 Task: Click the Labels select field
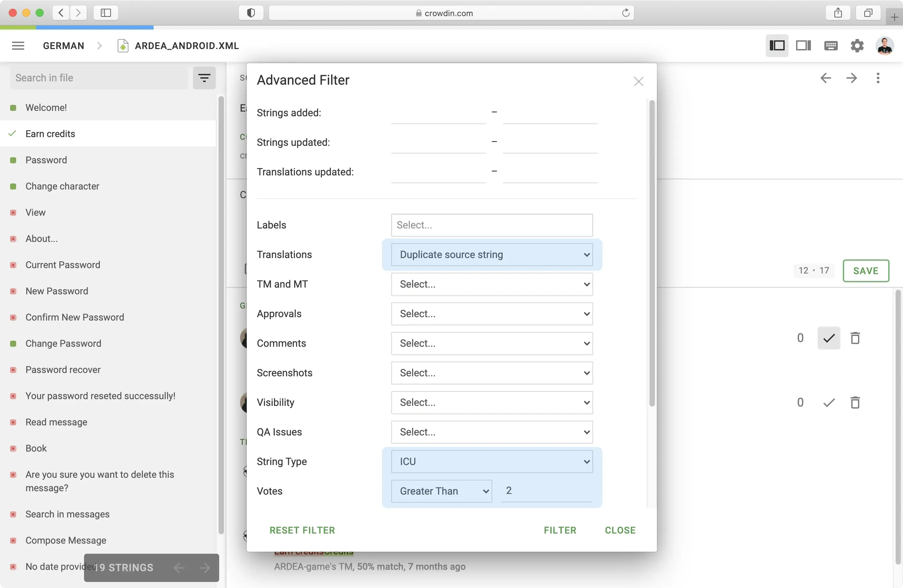click(x=492, y=225)
